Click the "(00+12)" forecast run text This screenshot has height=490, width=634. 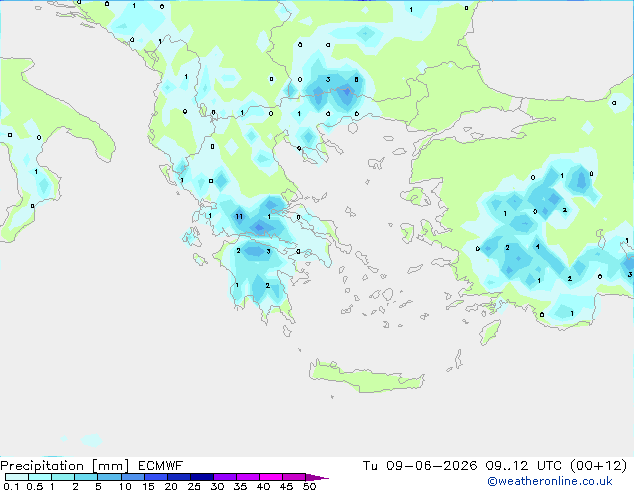pyautogui.click(x=599, y=466)
